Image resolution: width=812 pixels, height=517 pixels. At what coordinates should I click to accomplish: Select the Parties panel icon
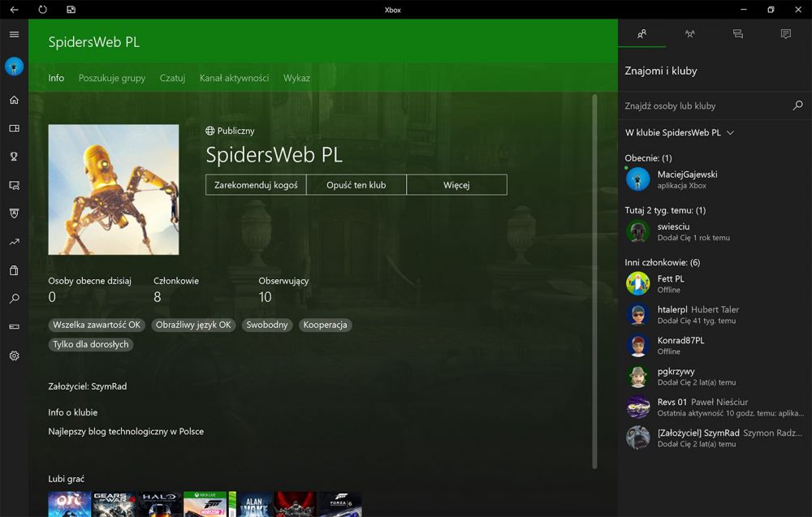pos(689,33)
